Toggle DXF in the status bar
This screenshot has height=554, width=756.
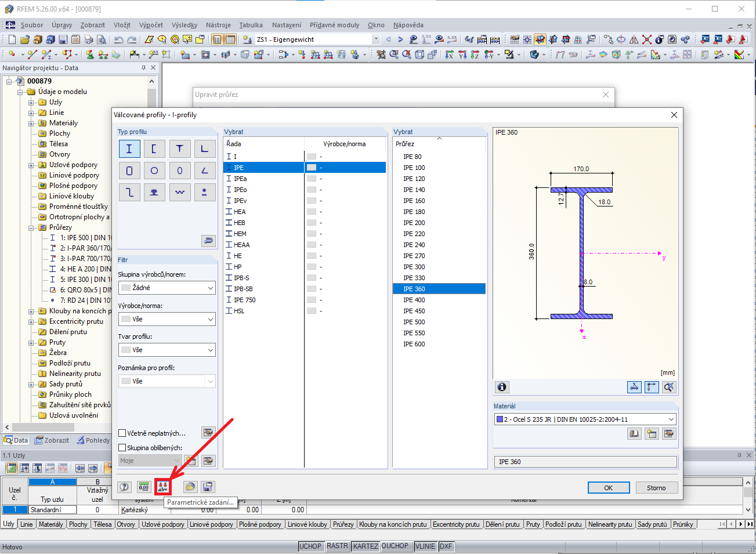point(446,546)
